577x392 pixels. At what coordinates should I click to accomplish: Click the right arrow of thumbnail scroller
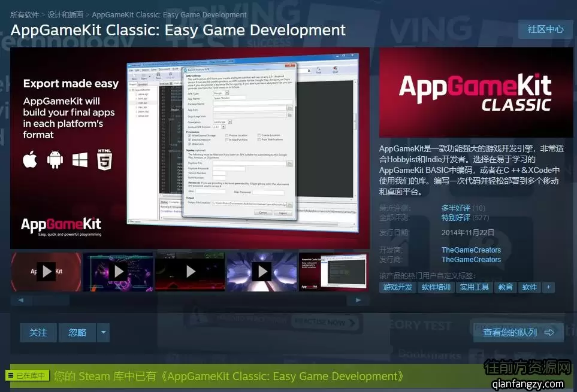point(358,300)
